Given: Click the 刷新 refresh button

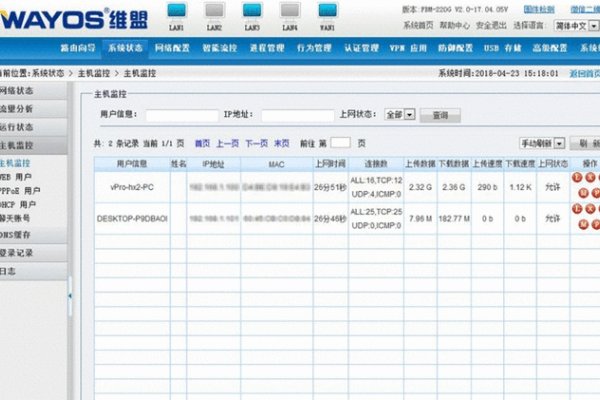Looking at the screenshot, I should click(586, 144).
